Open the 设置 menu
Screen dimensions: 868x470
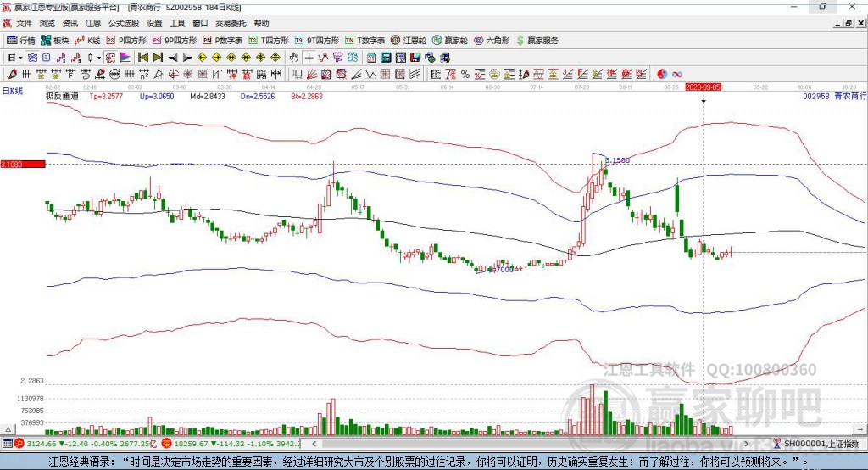pyautogui.click(x=154, y=23)
